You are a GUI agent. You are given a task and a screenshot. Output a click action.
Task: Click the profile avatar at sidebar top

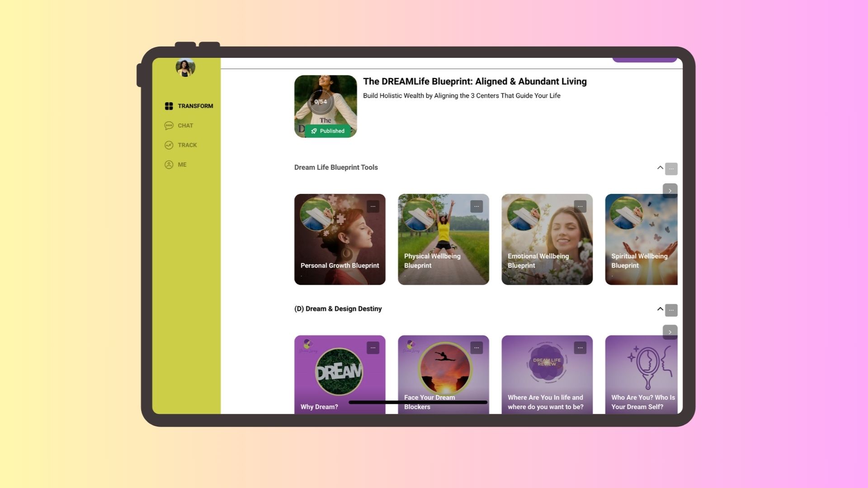pos(185,67)
